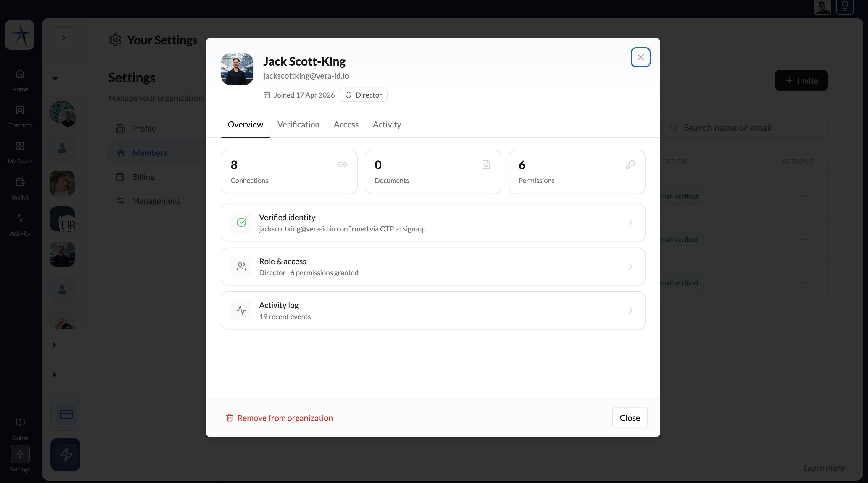
Task: Click the calendar icon beside Joined date
Action: [x=267, y=95]
